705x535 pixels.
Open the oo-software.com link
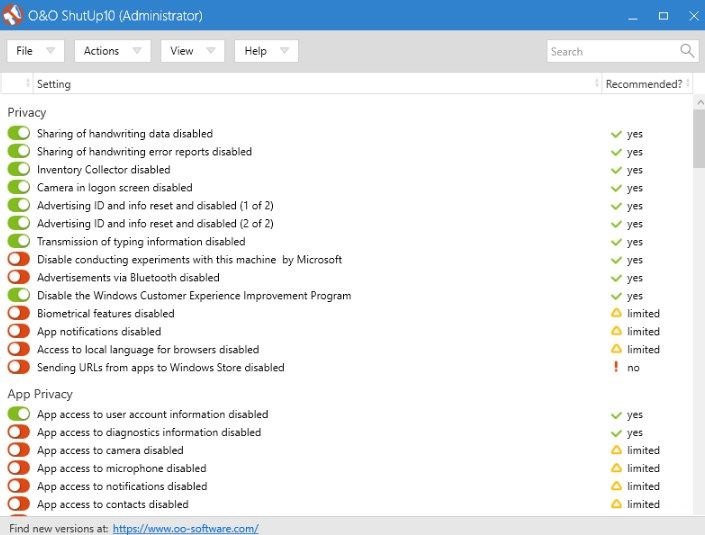pyautogui.click(x=185, y=528)
